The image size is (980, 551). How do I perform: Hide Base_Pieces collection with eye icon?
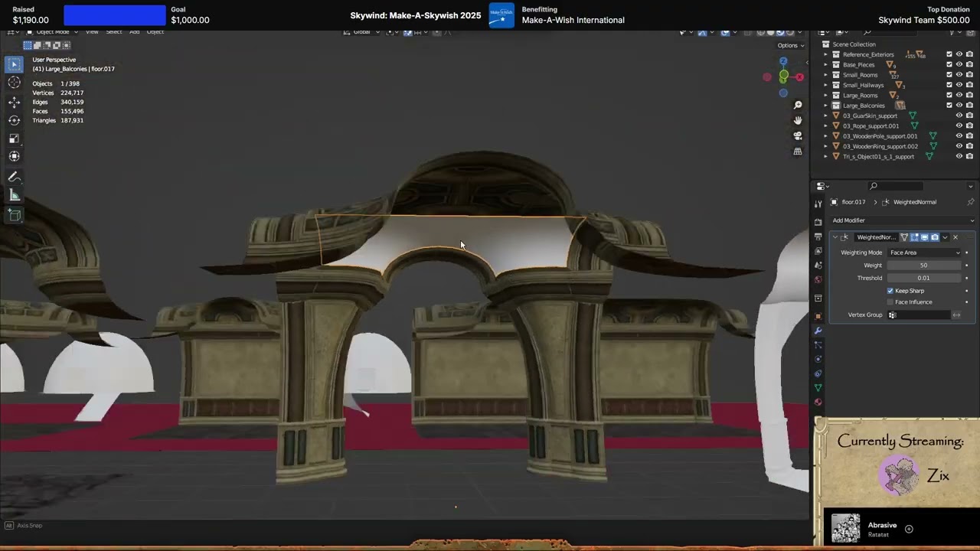point(959,64)
